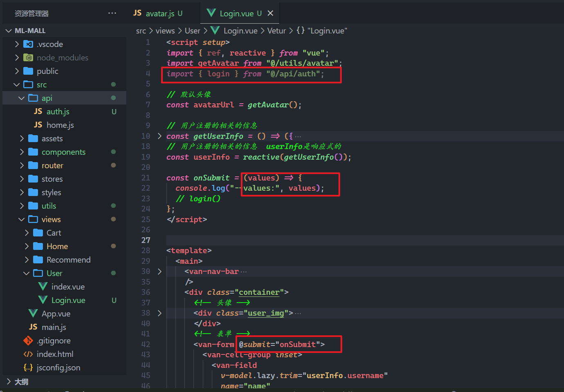Image resolution: width=564 pixels, height=392 pixels.
Task: Expand the assets folder
Action: [x=22, y=138]
